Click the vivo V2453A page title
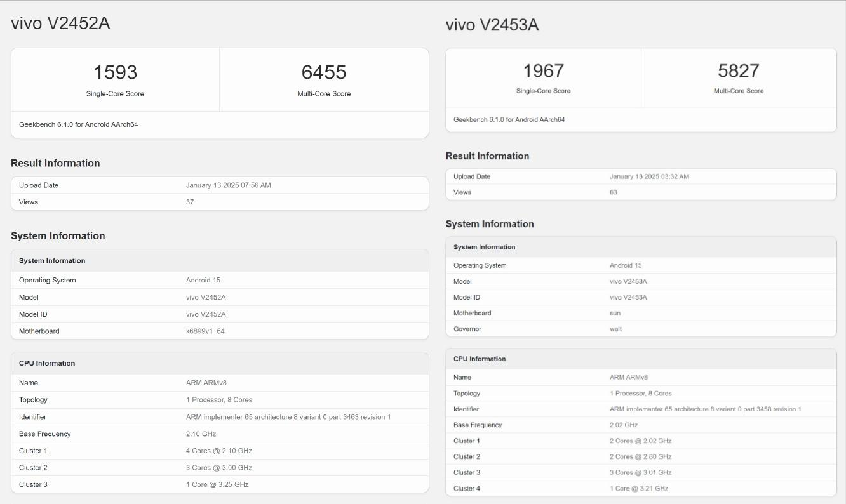Viewport: 846px width, 504px height. [x=492, y=25]
